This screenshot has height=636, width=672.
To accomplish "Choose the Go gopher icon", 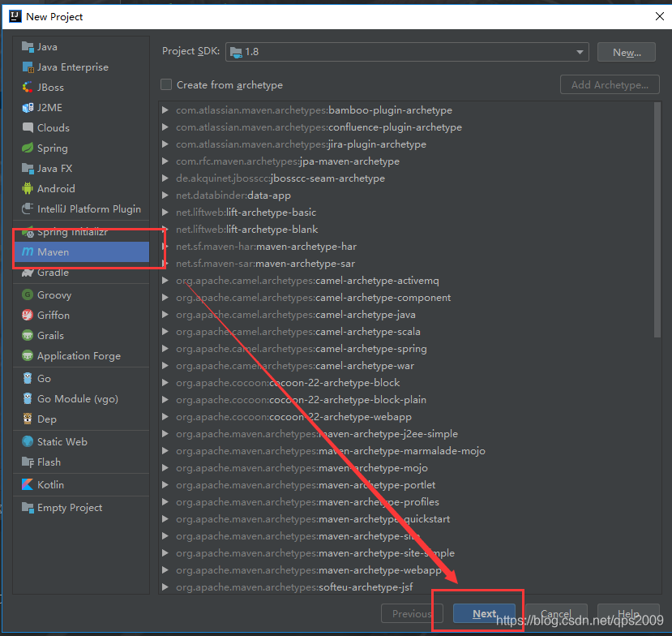I will (28, 378).
